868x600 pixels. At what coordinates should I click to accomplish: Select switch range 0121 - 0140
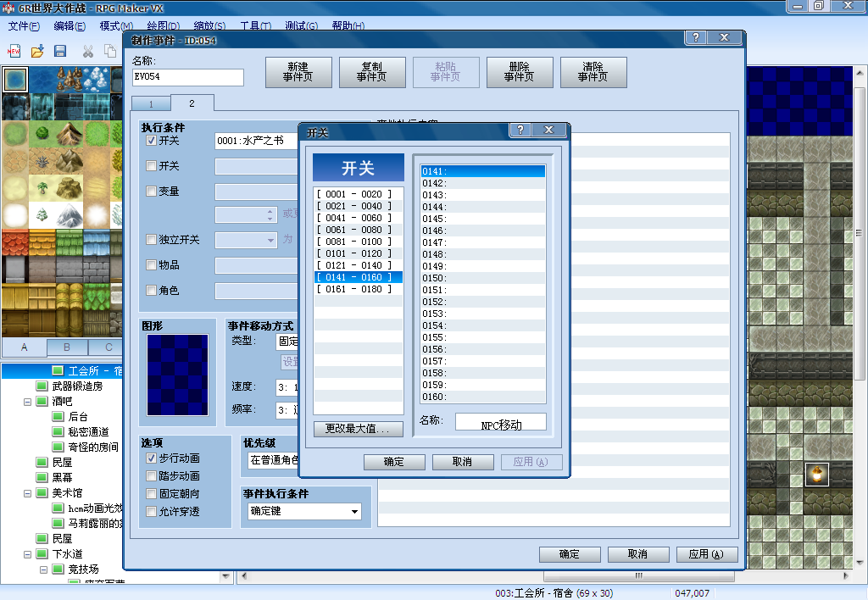point(359,266)
